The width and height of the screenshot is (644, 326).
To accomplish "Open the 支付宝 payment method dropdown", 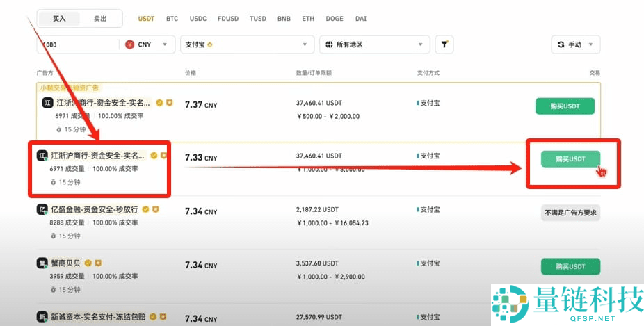I will [x=248, y=44].
